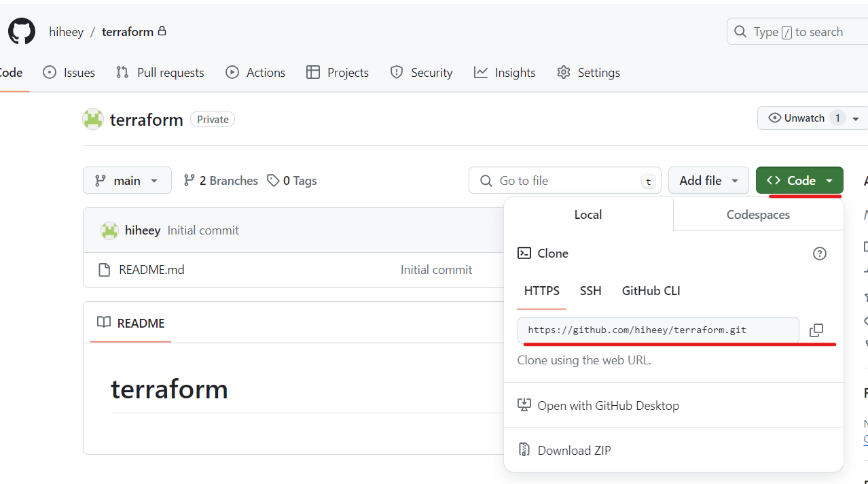Viewport: 868px width, 484px height.
Task: Click the terraform repository title
Action: (x=147, y=120)
